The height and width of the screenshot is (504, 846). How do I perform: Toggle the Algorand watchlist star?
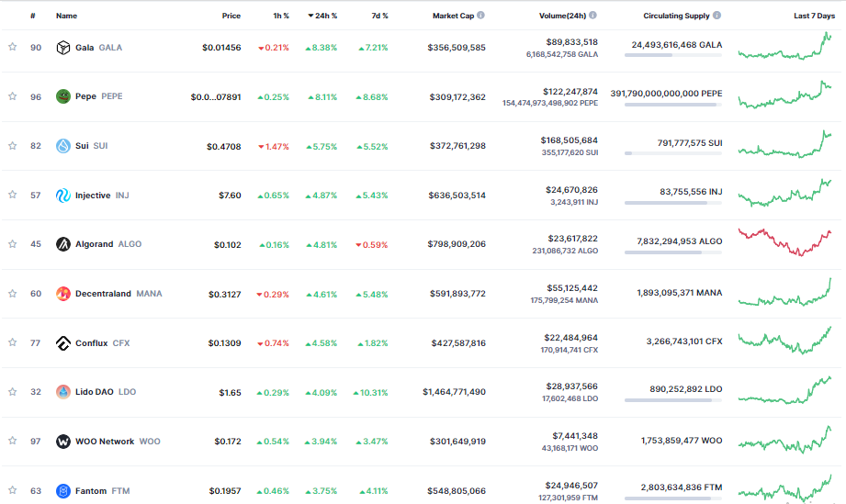[x=13, y=244]
